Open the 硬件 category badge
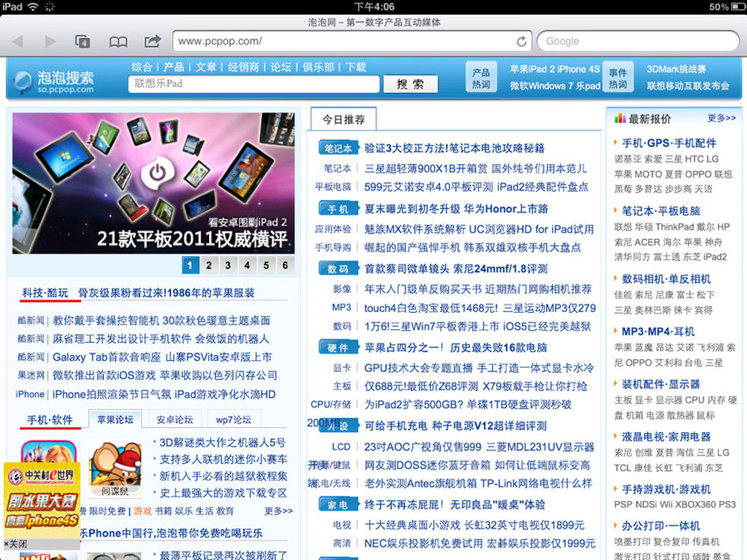 [338, 348]
